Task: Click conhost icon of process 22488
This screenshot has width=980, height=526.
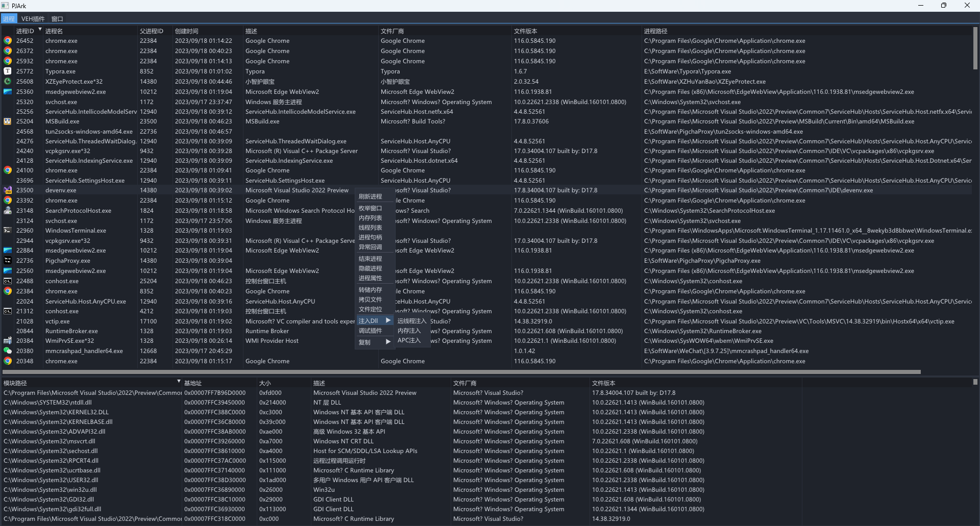Action: click(x=8, y=281)
